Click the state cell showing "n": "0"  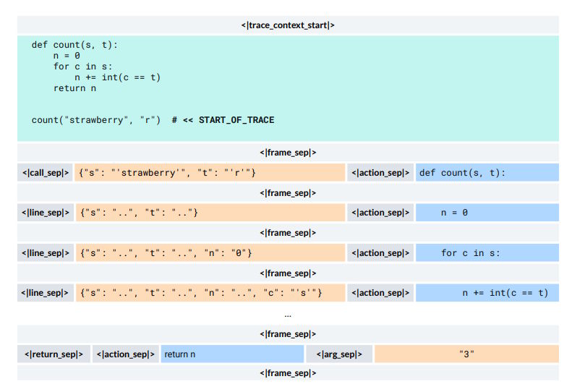pyautogui.click(x=209, y=253)
